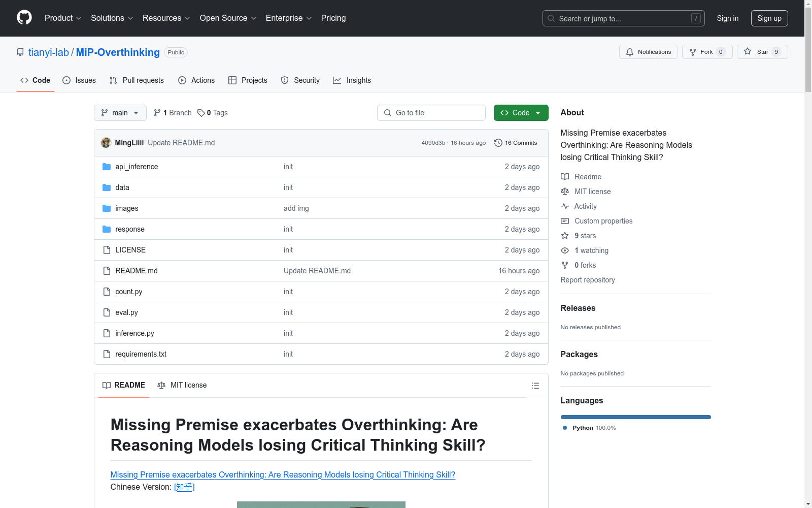
Task: Click the Go to file search field
Action: click(431, 113)
